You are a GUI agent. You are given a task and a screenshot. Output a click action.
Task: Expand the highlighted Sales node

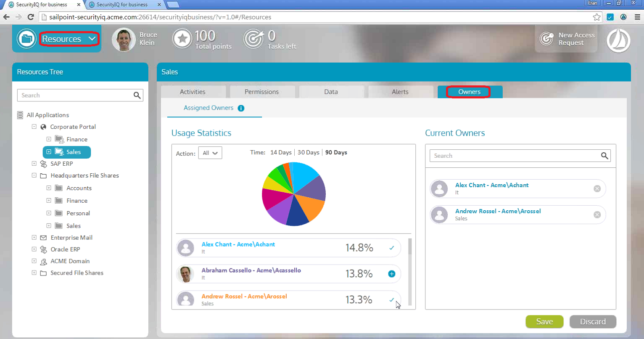pos(49,152)
